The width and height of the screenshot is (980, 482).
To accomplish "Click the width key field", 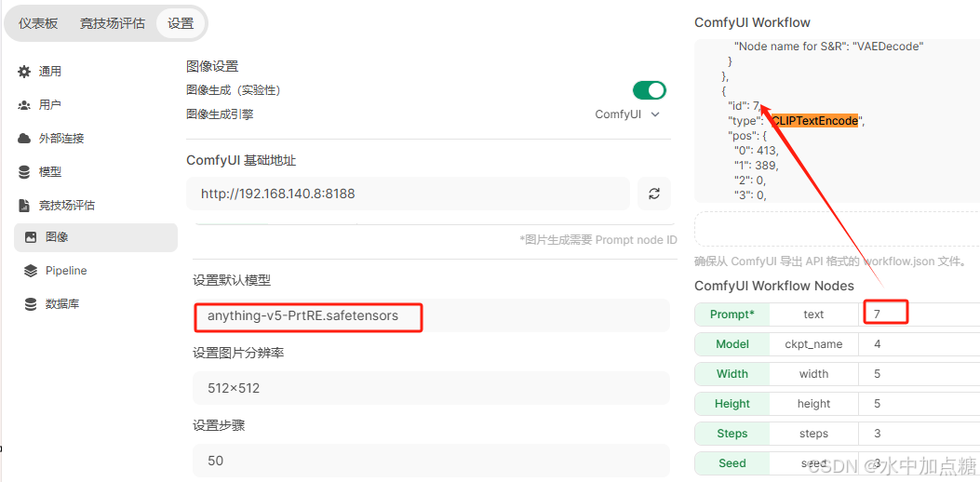I will pos(813,374).
